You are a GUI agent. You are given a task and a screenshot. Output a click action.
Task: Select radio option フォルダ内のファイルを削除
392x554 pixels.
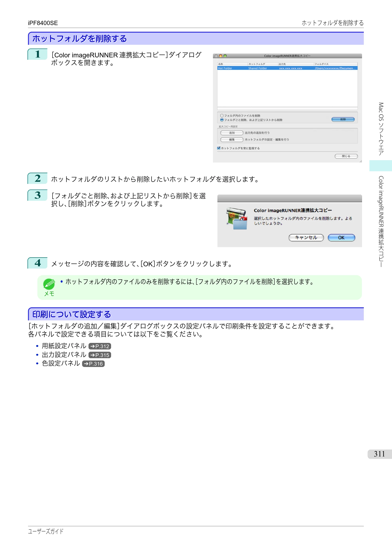click(x=222, y=116)
